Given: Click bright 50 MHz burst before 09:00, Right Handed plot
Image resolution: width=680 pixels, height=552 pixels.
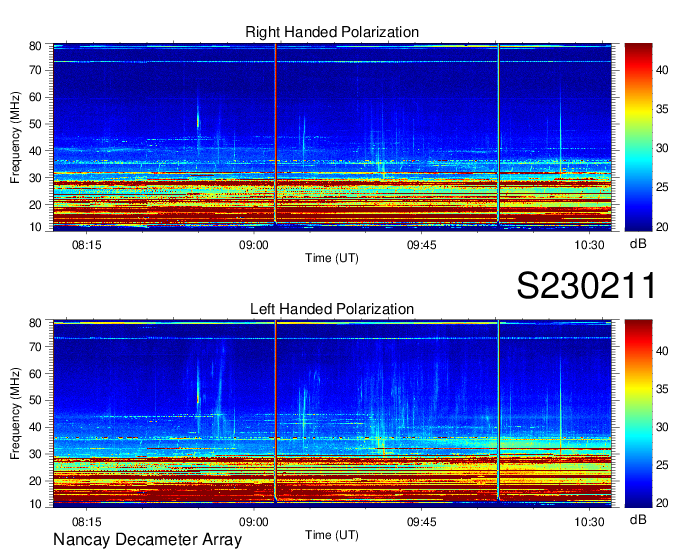Looking at the screenshot, I should (198, 120).
